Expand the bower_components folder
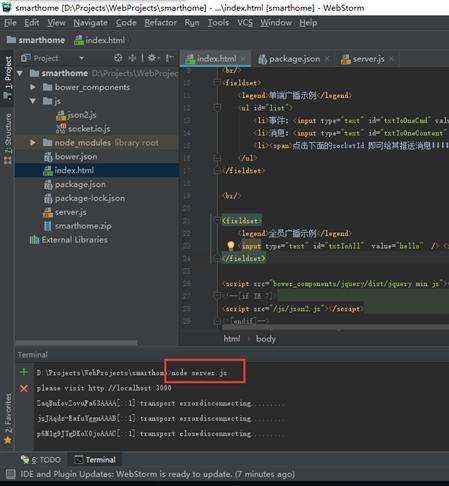The width and height of the screenshot is (449, 486). point(33,87)
